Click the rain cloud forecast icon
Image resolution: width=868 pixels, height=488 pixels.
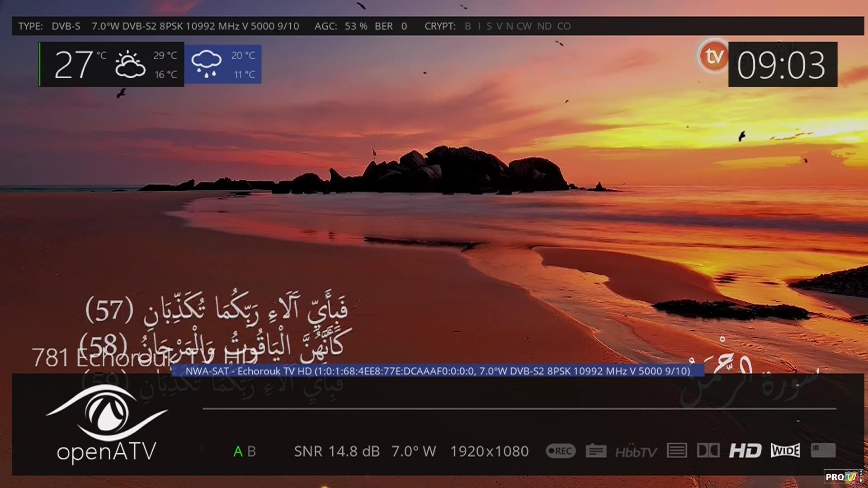pyautogui.click(x=207, y=64)
